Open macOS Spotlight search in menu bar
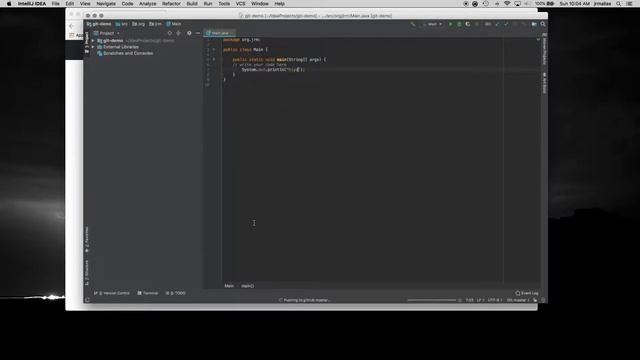Image resolution: width=640 pixels, height=360 pixels. (x=618, y=4)
